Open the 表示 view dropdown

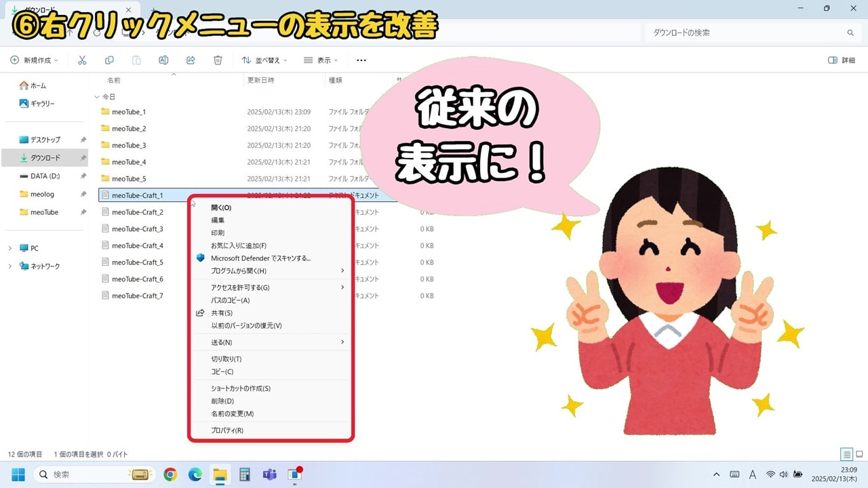[321, 60]
